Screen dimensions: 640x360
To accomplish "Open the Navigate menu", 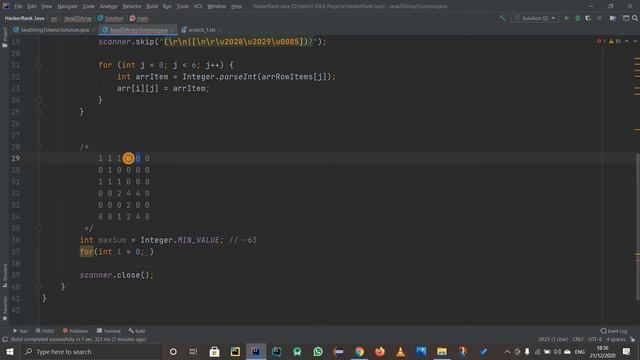I will pyautogui.click(x=67, y=6).
